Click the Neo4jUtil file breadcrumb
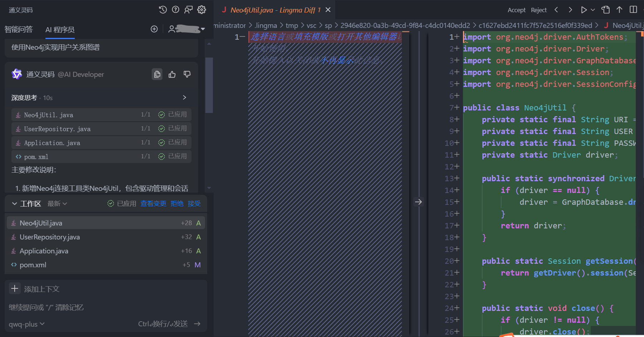 pyautogui.click(x=623, y=25)
